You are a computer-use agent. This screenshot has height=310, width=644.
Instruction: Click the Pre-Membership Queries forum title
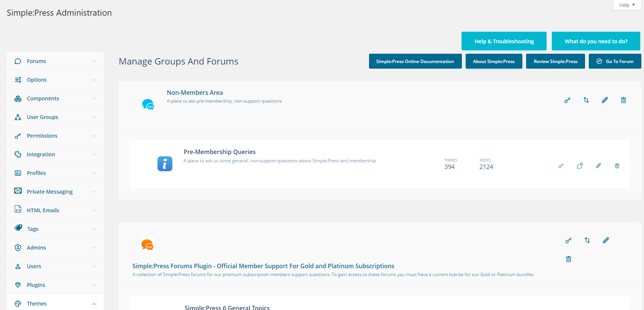(219, 152)
